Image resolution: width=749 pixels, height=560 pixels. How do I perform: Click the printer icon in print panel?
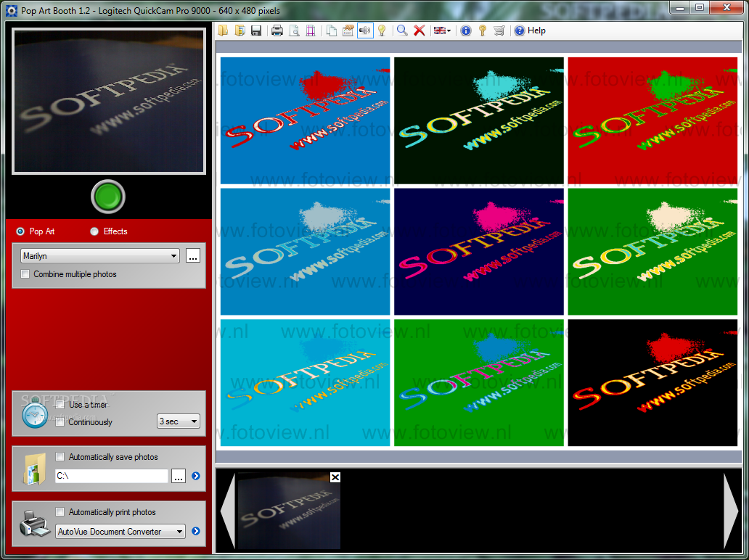(x=34, y=524)
